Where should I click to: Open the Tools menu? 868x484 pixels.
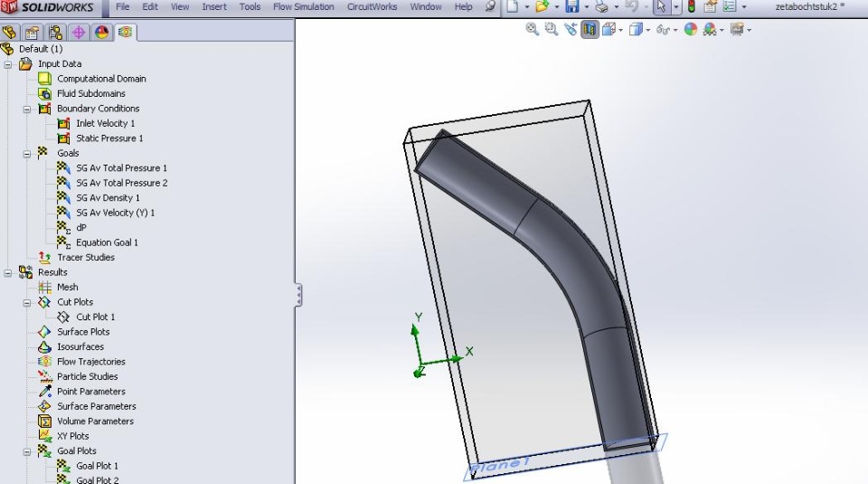tap(250, 6)
